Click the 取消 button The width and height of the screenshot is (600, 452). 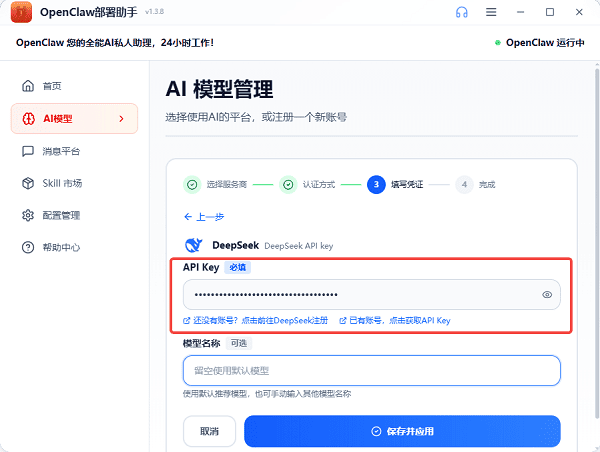(x=209, y=431)
